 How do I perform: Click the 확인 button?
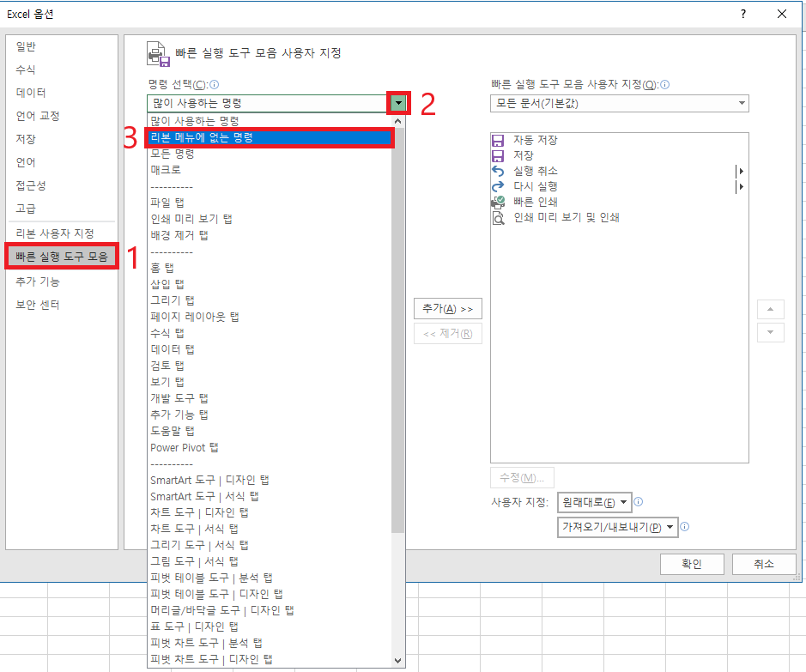692,564
